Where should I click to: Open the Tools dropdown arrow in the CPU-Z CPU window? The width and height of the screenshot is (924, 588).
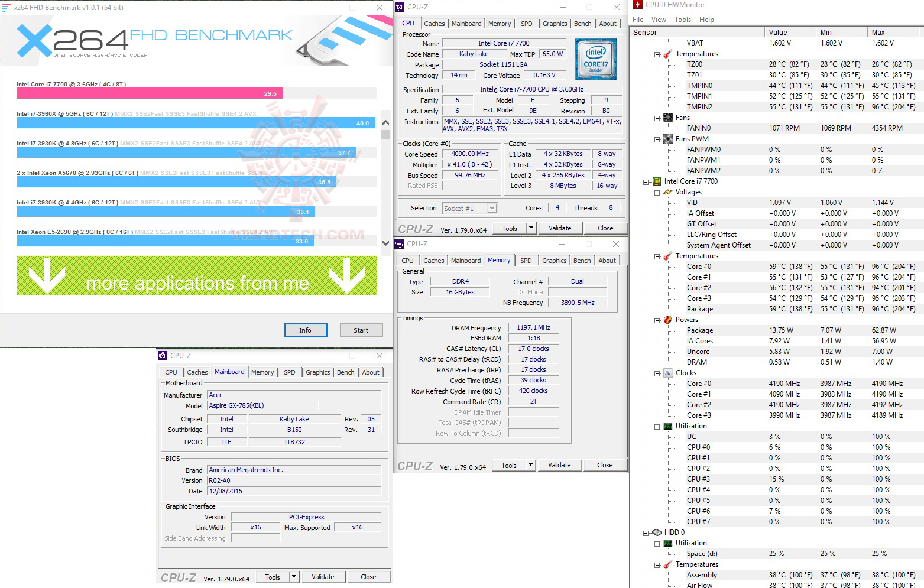pyautogui.click(x=531, y=228)
